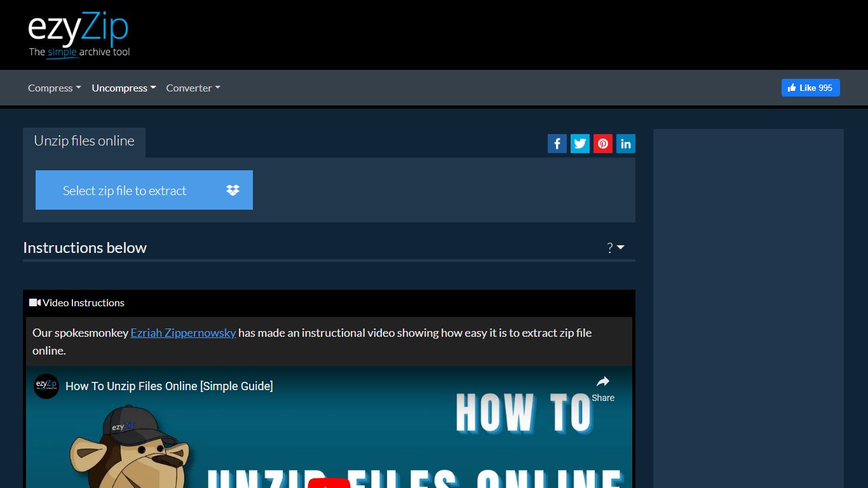Open the video title How To Unzip Files Online
This screenshot has width=868, height=488.
(169, 386)
